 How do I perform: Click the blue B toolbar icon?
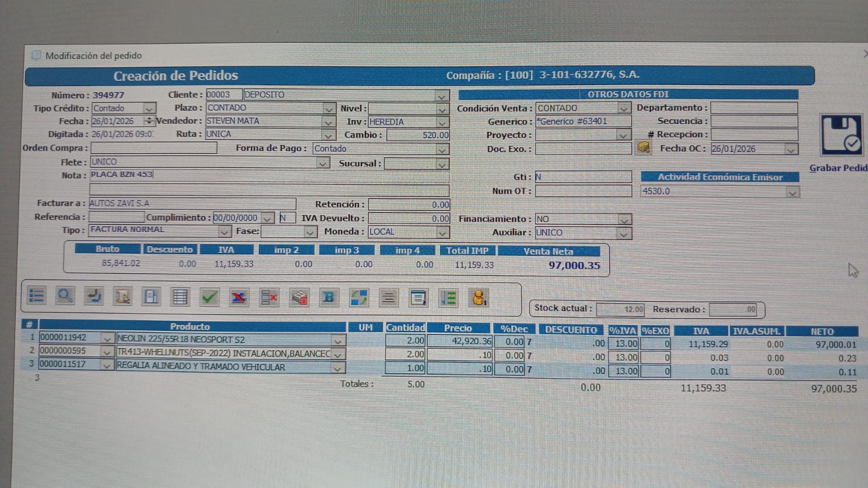pyautogui.click(x=328, y=297)
